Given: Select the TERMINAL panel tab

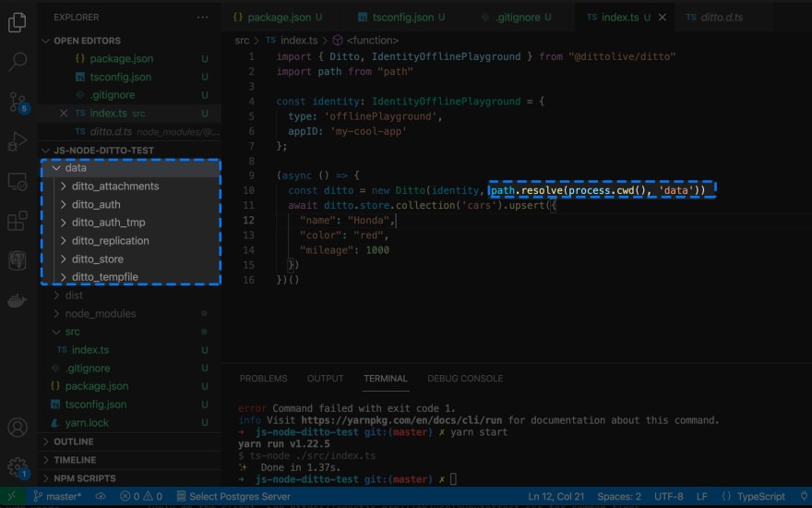Looking at the screenshot, I should tap(386, 379).
